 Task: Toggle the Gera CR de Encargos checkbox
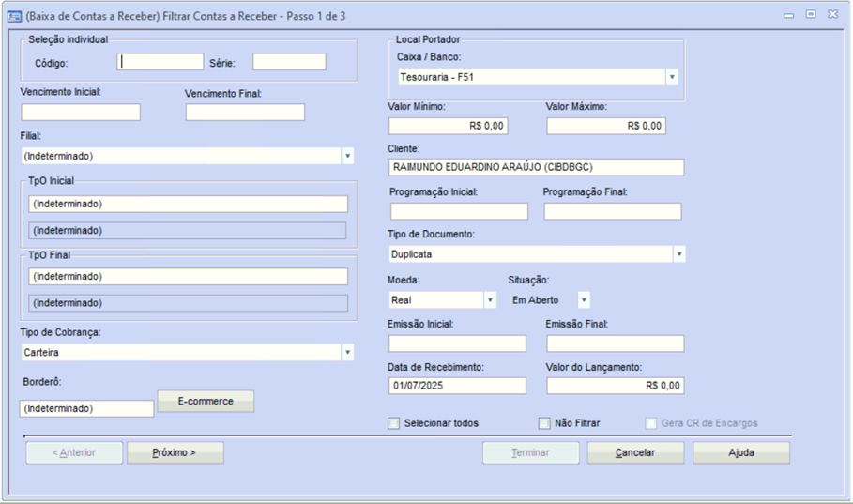coord(651,423)
